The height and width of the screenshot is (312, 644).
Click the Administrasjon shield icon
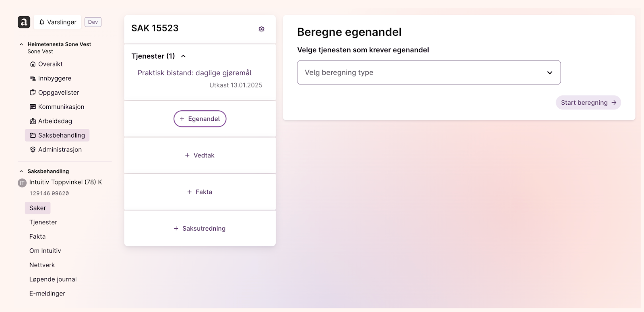click(x=33, y=150)
